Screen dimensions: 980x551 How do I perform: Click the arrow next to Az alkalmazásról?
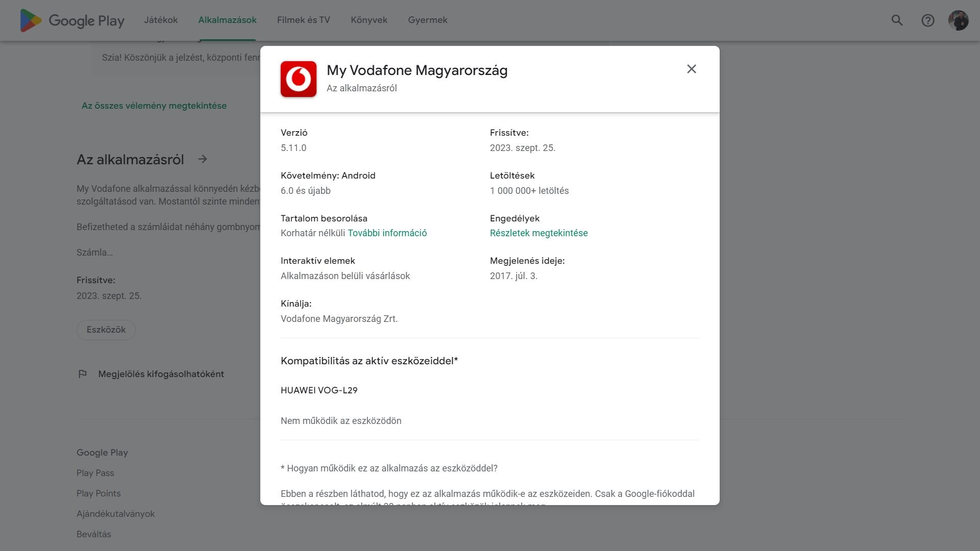[x=203, y=159]
